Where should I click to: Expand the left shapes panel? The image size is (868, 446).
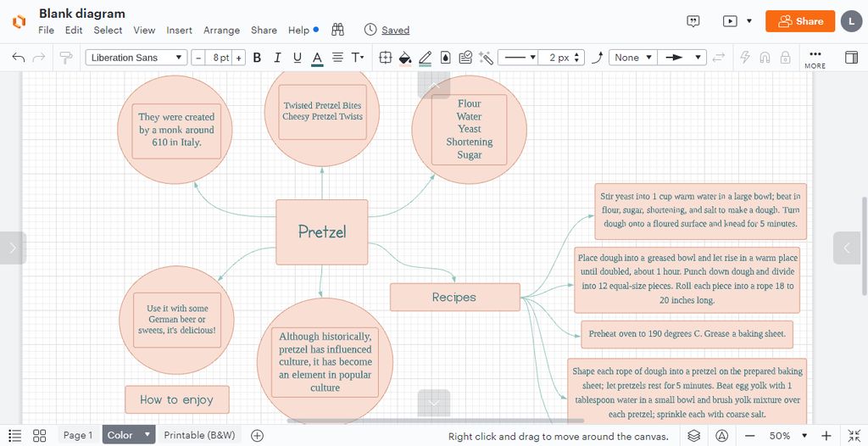tap(13, 248)
